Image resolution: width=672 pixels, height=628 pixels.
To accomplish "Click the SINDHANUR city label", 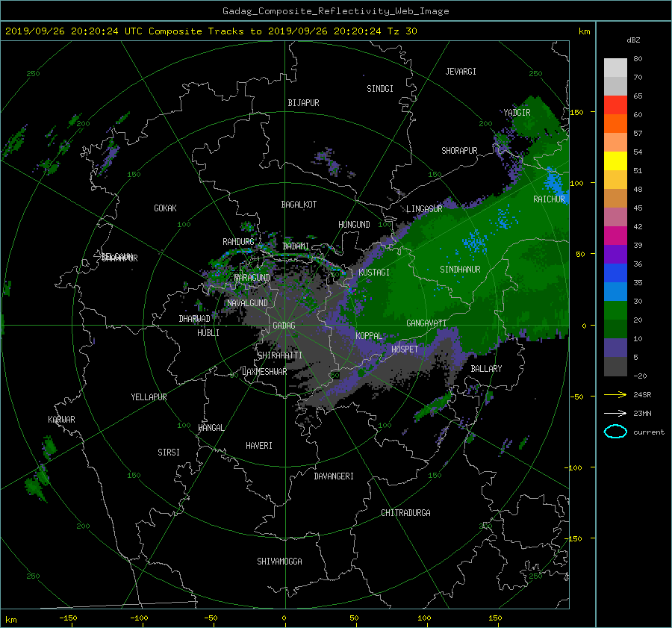I will click(460, 270).
